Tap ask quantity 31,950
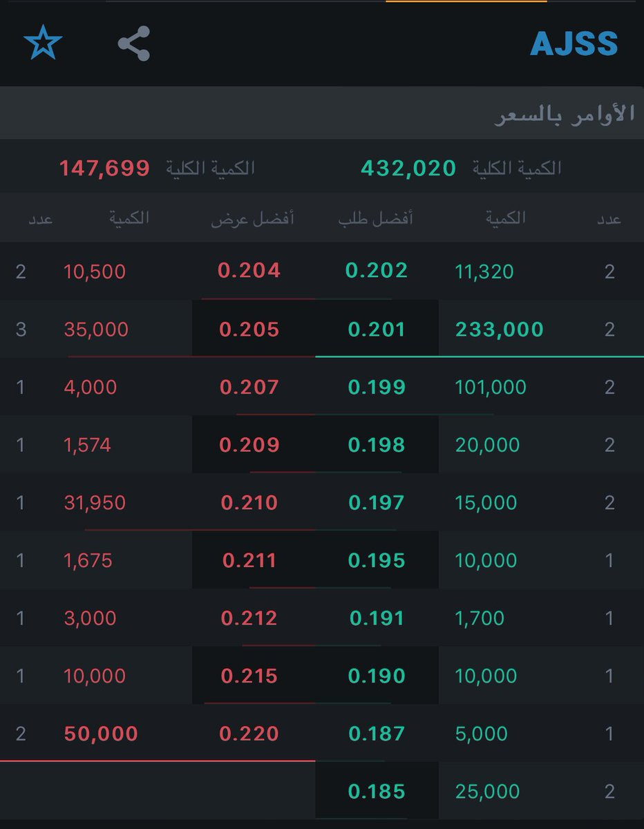The height and width of the screenshot is (829, 644). [95, 503]
